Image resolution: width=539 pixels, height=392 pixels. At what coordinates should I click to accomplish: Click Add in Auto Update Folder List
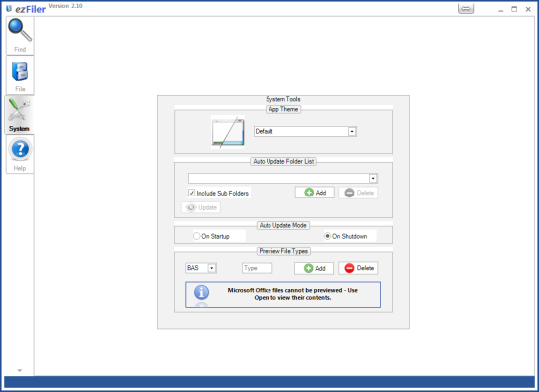pos(315,193)
